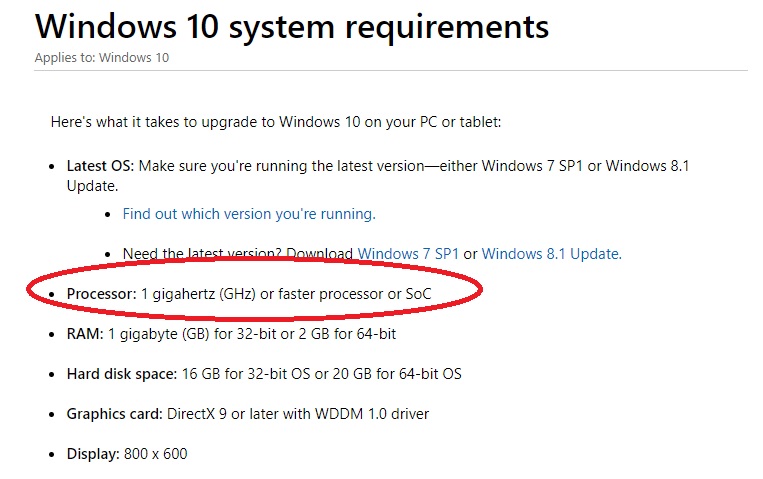Click the "Need the latest version? Download" text
Image resolution: width=763 pixels, height=479 pixels.
(x=237, y=254)
